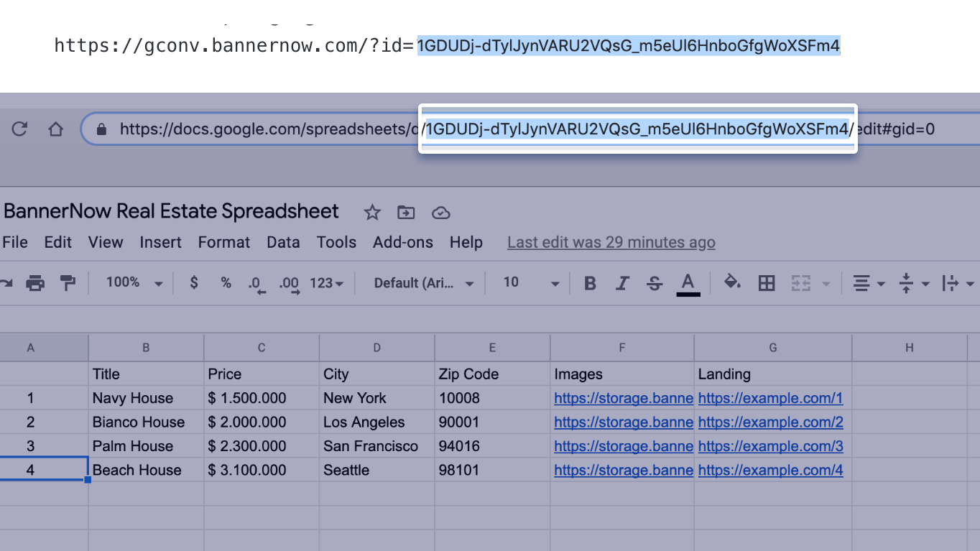
Task: Open the https://example.com/2 link
Action: [x=770, y=422]
